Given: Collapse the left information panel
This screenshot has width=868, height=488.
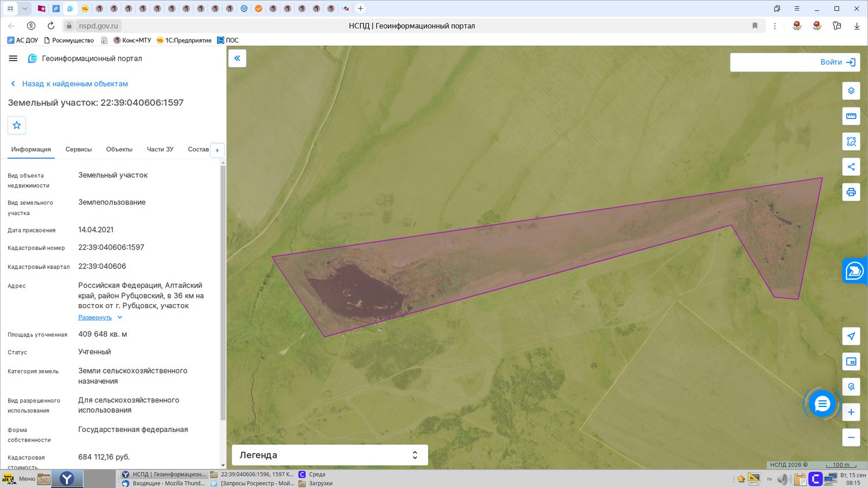Looking at the screenshot, I should click(x=237, y=58).
